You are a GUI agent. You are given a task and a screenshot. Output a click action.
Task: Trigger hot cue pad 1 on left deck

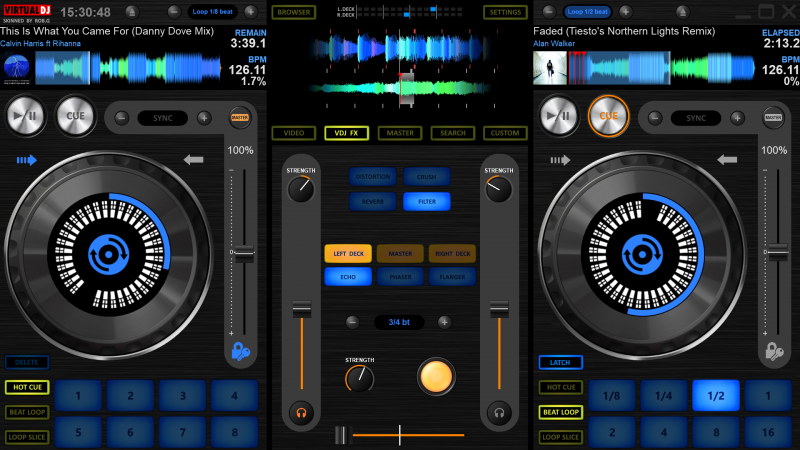coord(78,395)
